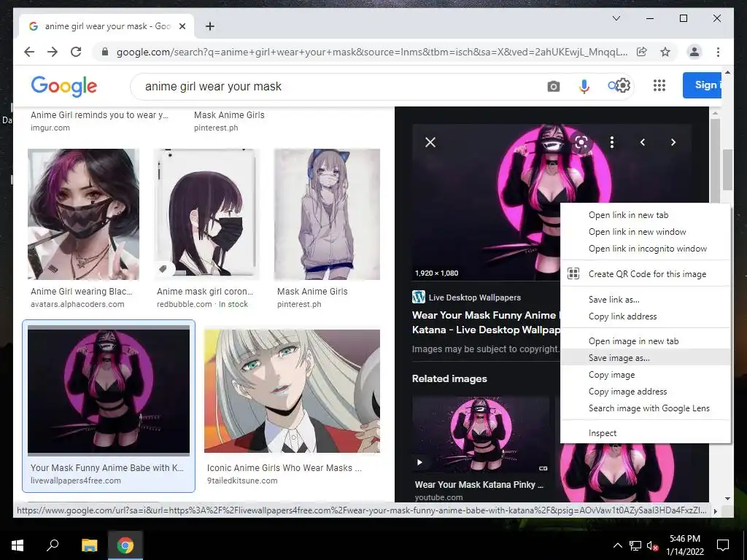Image resolution: width=747 pixels, height=560 pixels.
Task: Choose Save image as...
Action: [x=646, y=357]
